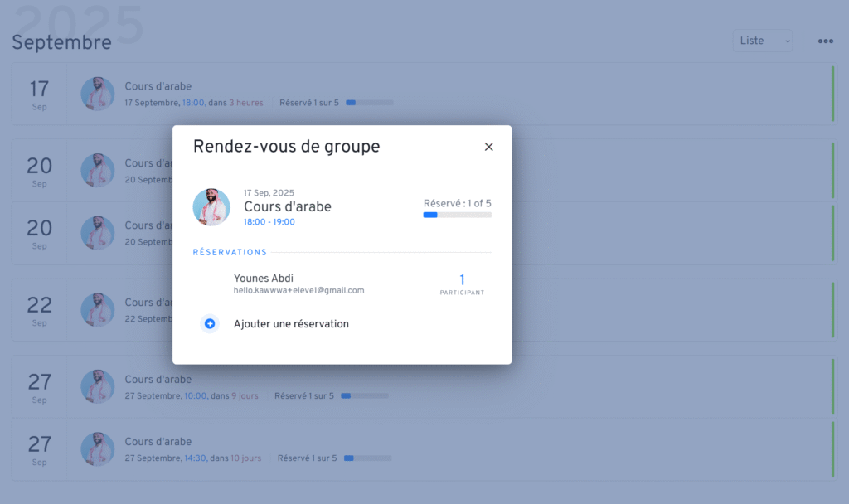
Task: Open the Liste view dropdown
Action: pyautogui.click(x=763, y=41)
